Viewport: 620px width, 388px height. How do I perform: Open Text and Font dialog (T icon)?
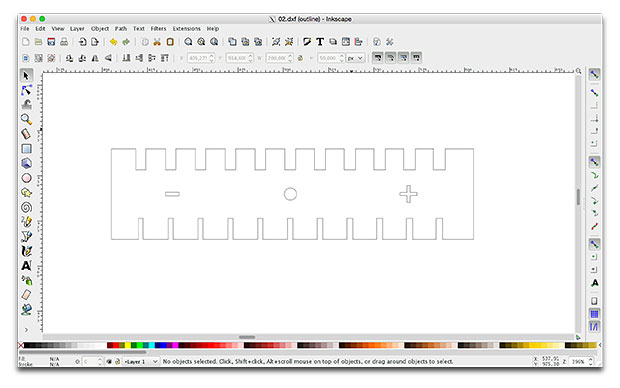pos(320,42)
